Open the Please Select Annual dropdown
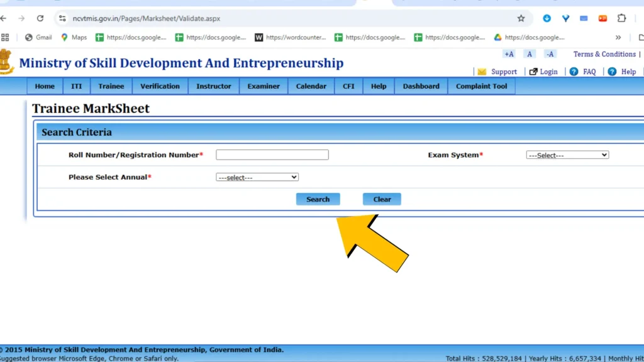 click(257, 177)
